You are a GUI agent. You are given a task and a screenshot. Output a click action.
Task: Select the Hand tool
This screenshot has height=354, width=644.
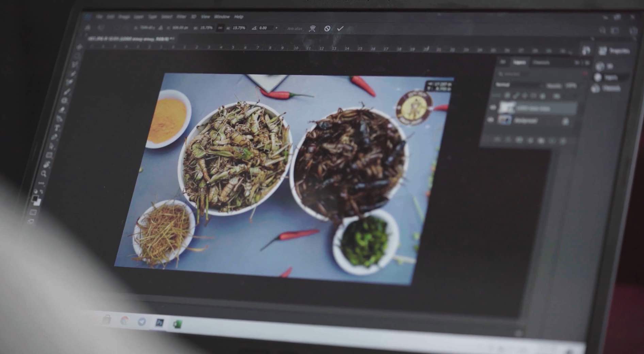coord(47,165)
